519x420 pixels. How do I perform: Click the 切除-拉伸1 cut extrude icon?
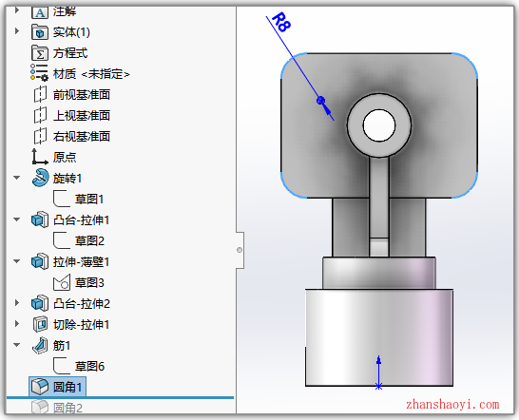[40, 324]
